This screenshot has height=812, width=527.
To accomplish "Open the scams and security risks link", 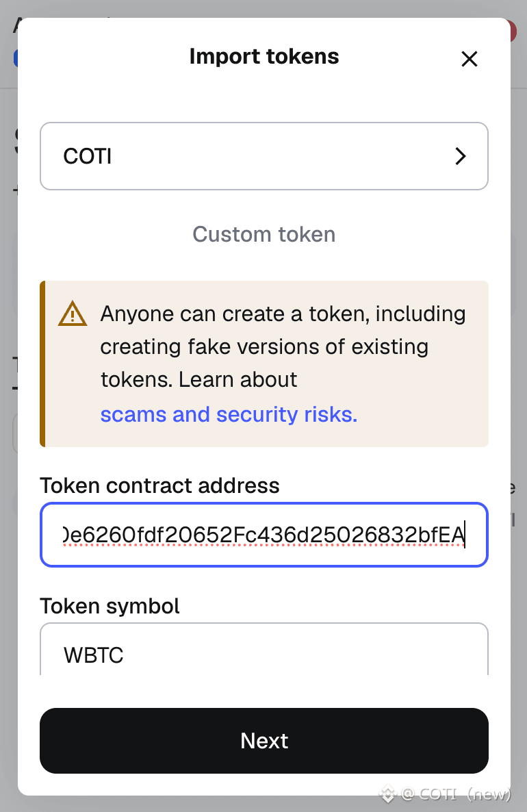I will 229,414.
